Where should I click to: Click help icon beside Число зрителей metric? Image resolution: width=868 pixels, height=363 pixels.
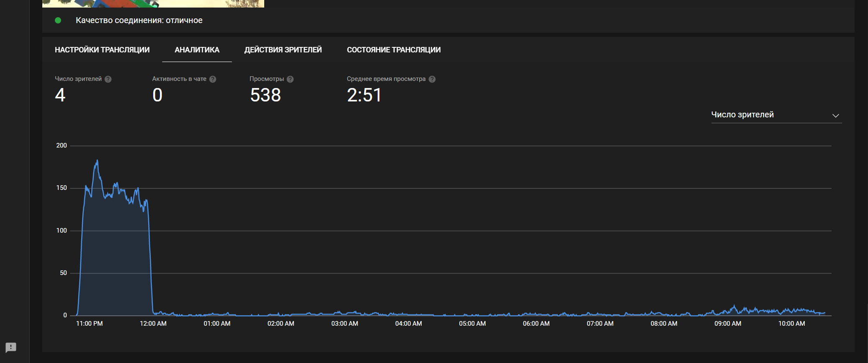click(108, 79)
